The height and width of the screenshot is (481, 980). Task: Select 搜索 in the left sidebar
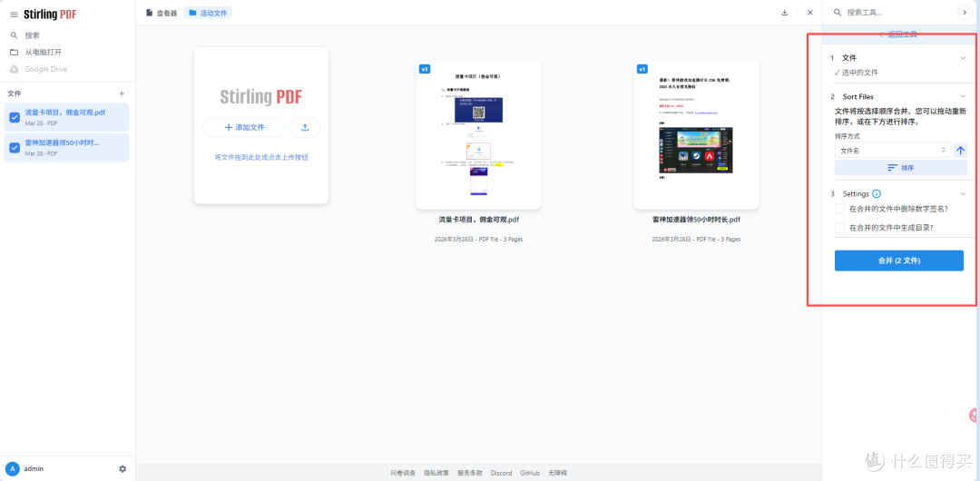[33, 35]
